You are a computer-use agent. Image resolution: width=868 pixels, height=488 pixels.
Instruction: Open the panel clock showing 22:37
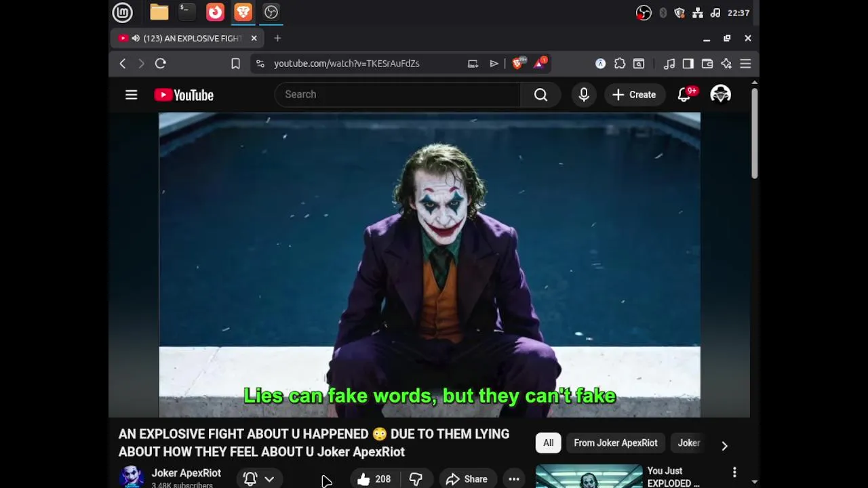coord(738,13)
